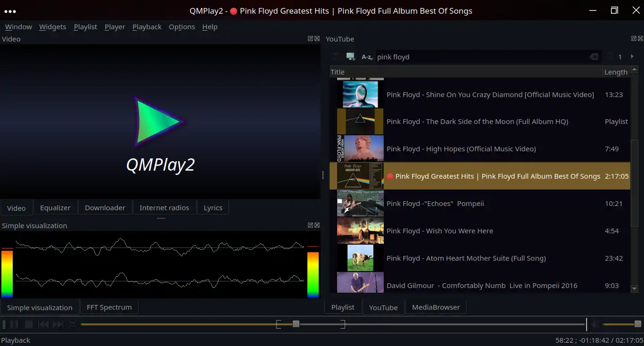Sort results by the Length column header
644x346 pixels.
point(616,72)
